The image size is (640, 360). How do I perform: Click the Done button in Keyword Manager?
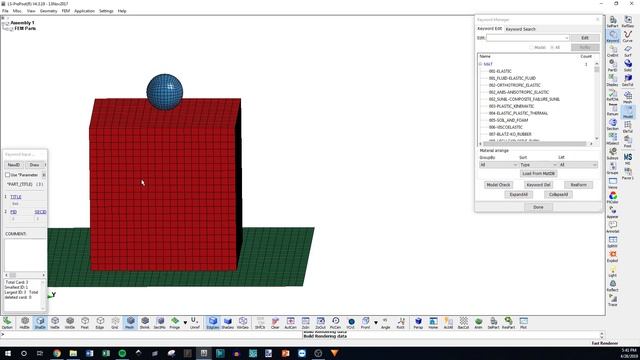(x=538, y=207)
